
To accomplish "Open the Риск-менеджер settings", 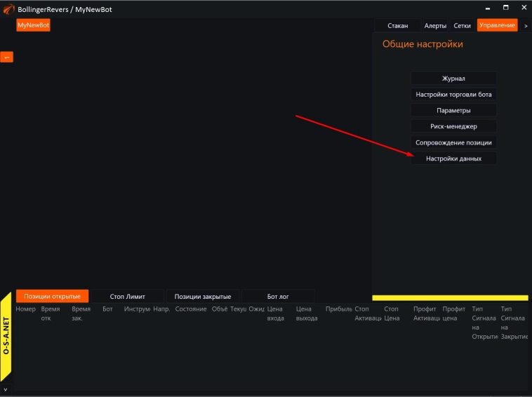I will (453, 126).
